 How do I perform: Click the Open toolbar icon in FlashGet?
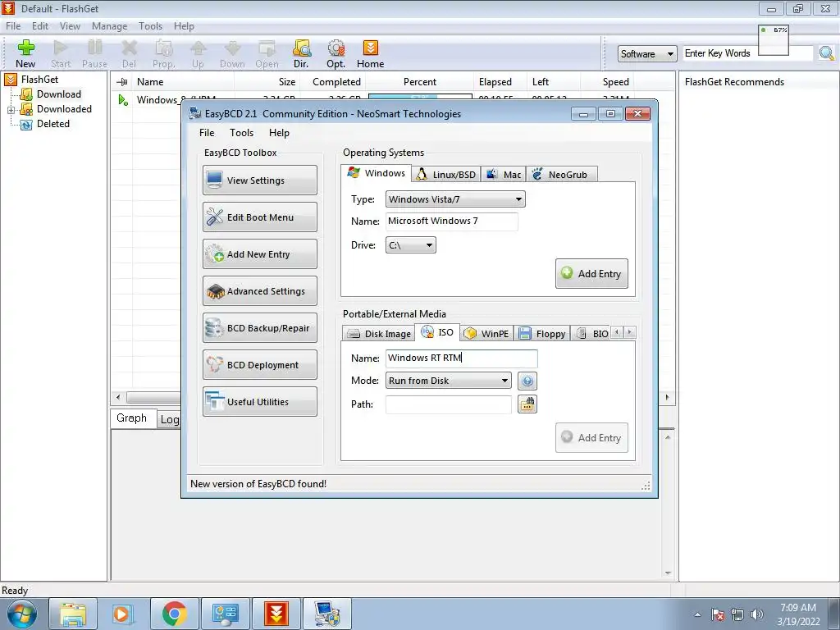(x=267, y=53)
